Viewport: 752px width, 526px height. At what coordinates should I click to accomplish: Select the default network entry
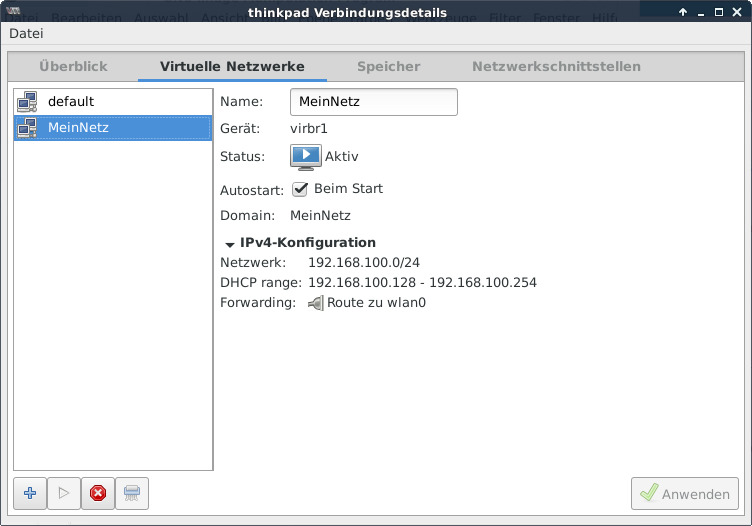click(71, 101)
